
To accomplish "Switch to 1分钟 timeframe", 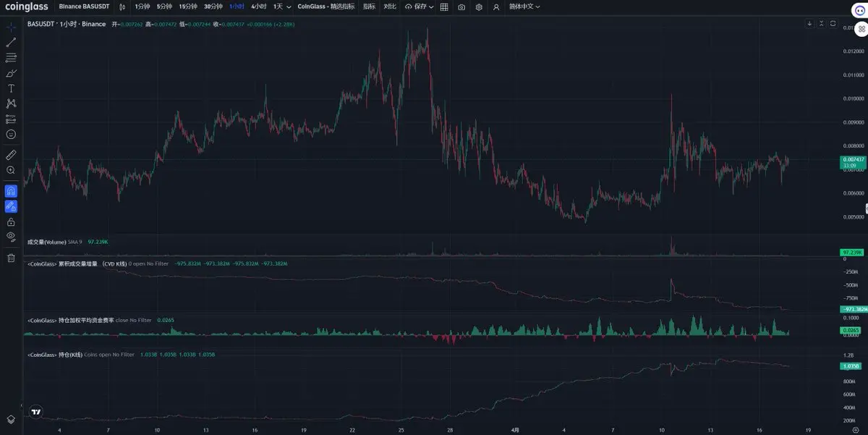I will [x=142, y=7].
